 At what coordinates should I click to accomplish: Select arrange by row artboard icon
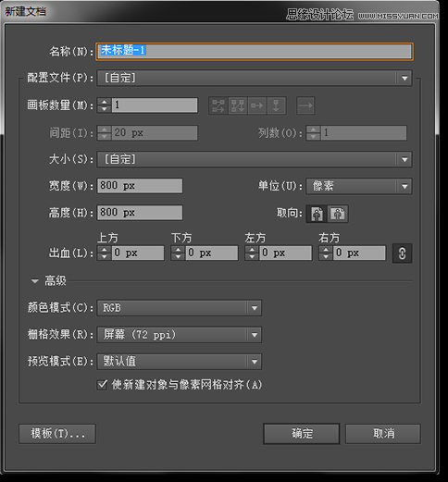(x=257, y=105)
